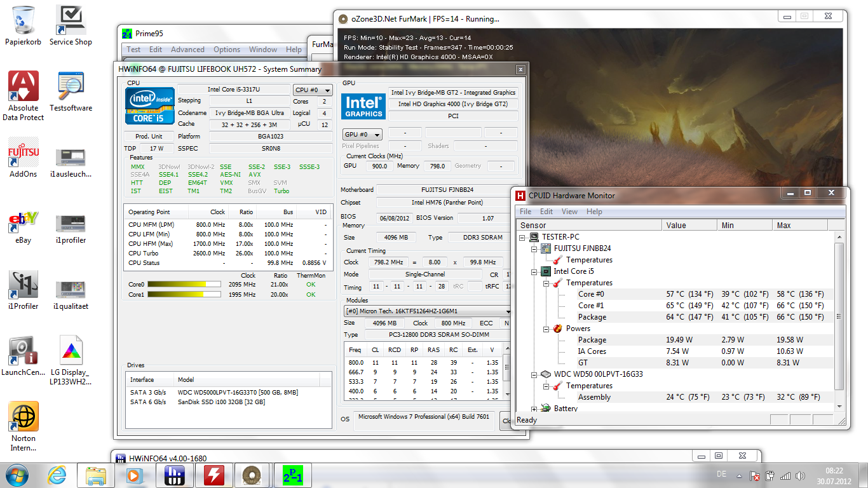Switch to Prime95 green taskbar button
The width and height of the screenshot is (868, 488).
292,475
